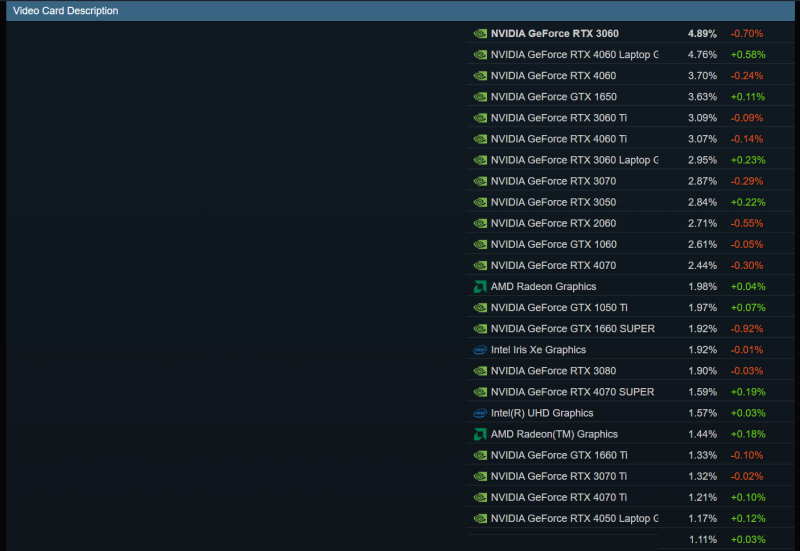Click the NVIDIA logo beside GeForce GTX 1650
The image size is (800, 551).
[480, 97]
